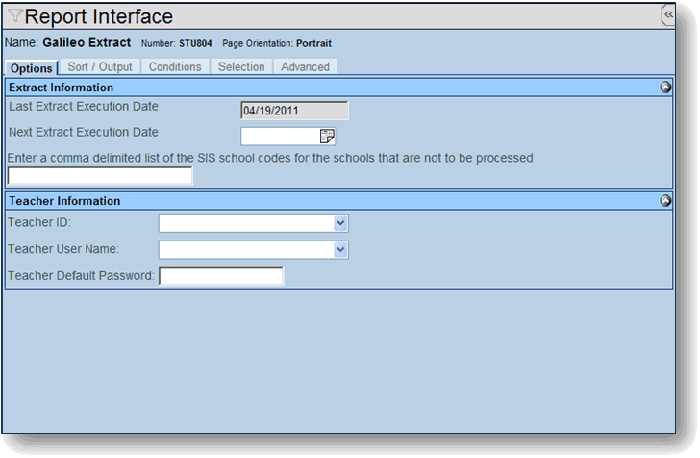
Task: Collapse the Teacher Information section using round icon
Action: pos(665,200)
